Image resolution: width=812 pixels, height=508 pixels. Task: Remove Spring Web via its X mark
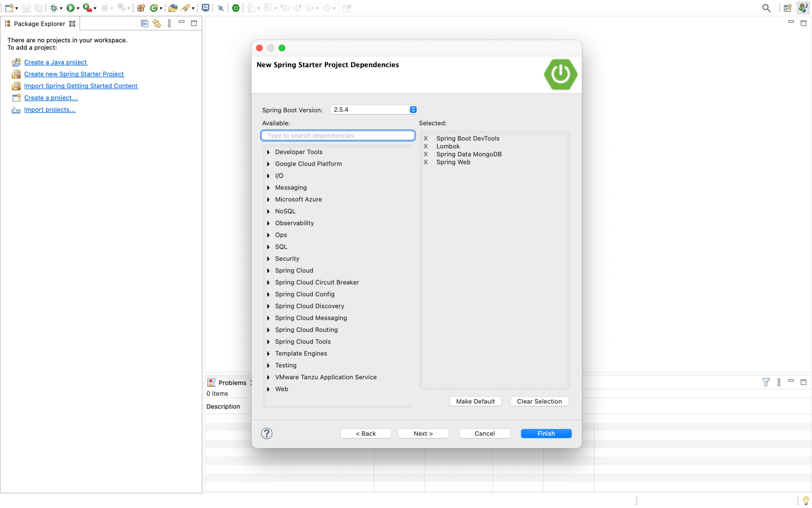(425, 162)
